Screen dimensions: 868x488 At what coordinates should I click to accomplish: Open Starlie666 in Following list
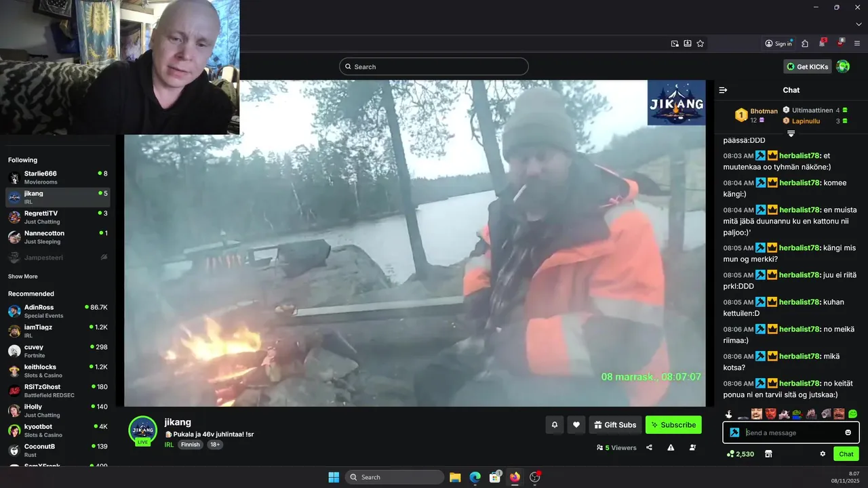click(x=58, y=178)
